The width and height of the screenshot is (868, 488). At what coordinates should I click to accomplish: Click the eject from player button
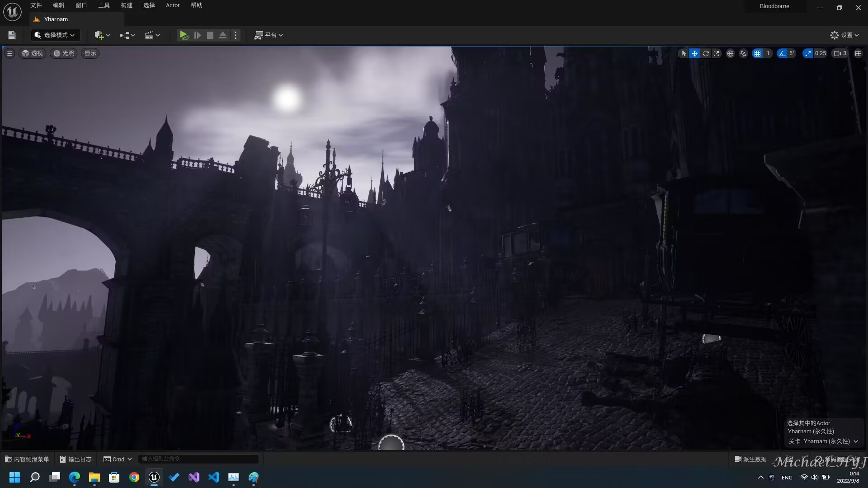pyautogui.click(x=223, y=35)
